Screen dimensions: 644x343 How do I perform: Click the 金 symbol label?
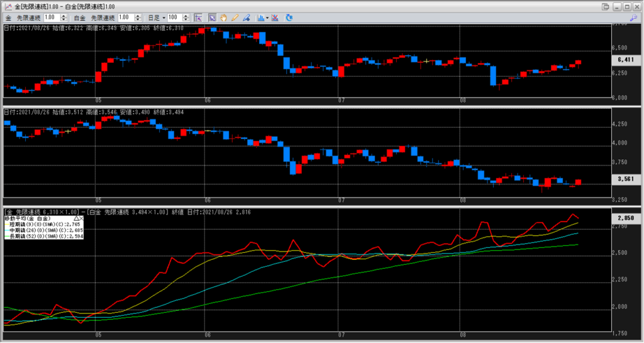coord(8,18)
